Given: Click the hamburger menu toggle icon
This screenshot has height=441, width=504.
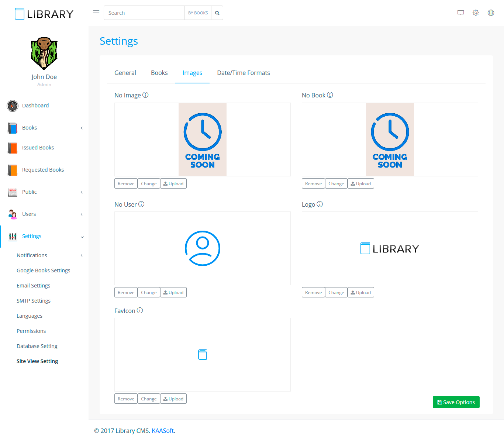Looking at the screenshot, I should pyautogui.click(x=96, y=13).
